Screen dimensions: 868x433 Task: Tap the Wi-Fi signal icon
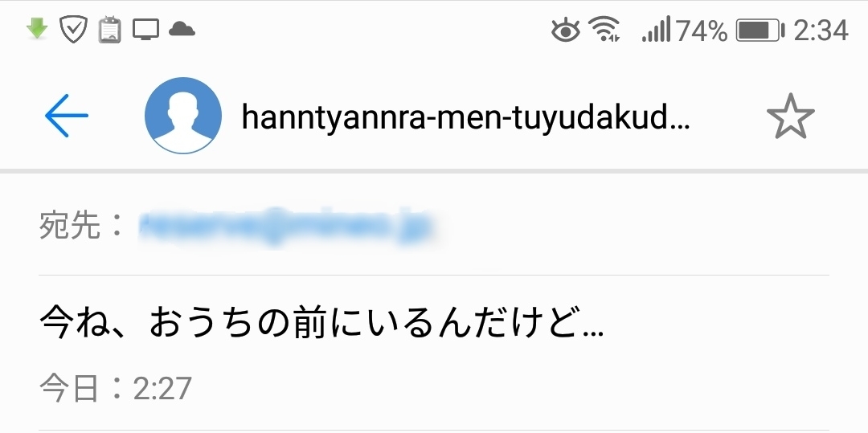click(604, 29)
